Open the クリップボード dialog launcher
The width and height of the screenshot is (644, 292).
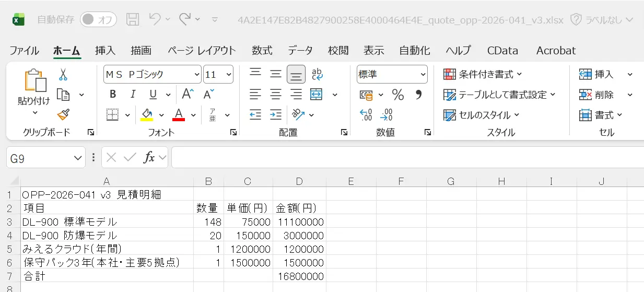(x=90, y=133)
